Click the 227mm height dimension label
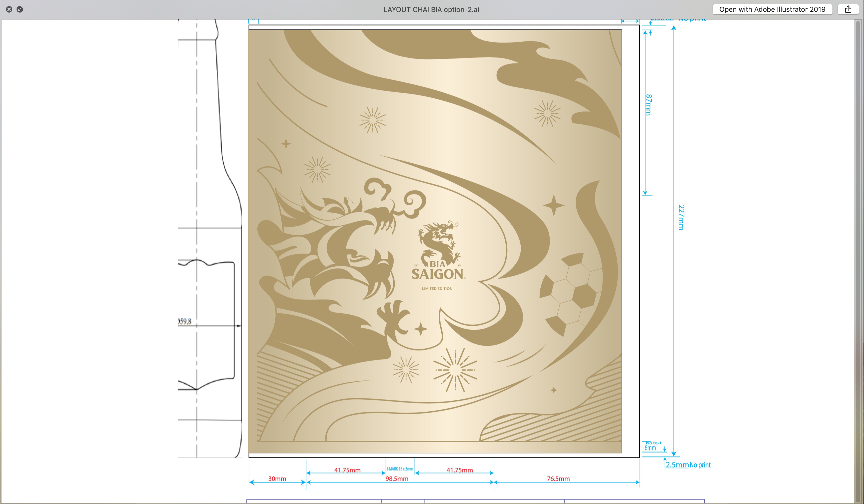Screen dimensions: 864x504 point(681,217)
